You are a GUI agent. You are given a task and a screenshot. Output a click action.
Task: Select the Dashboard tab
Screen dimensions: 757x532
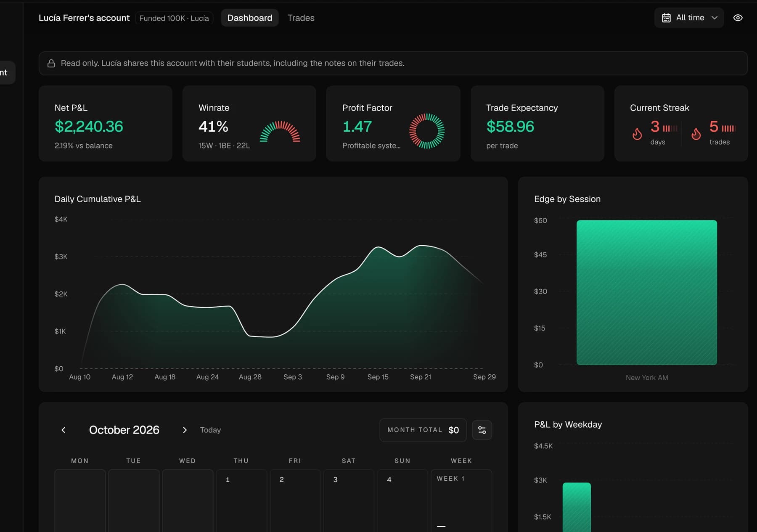(x=250, y=18)
